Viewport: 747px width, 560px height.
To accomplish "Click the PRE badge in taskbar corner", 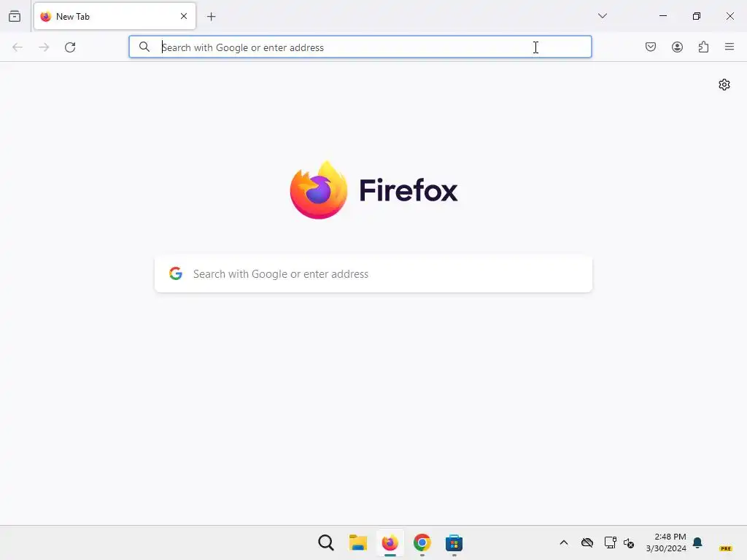I will (726, 548).
